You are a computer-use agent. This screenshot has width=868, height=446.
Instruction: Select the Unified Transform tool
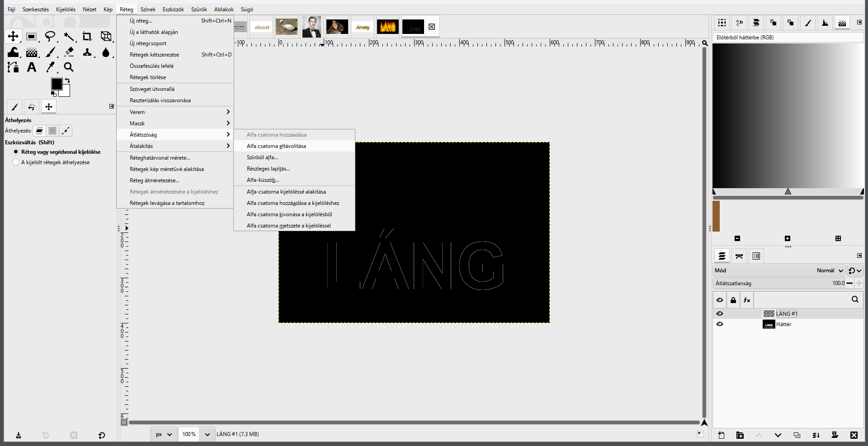(106, 37)
